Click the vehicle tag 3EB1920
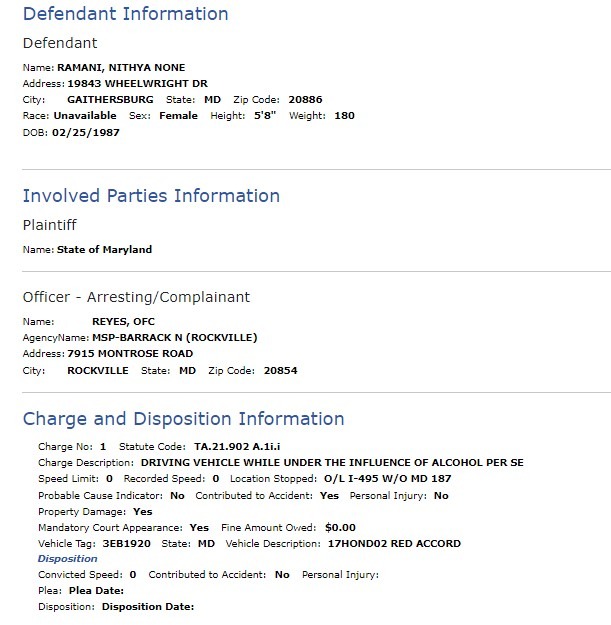Screen dimensions: 611x625 (127, 543)
